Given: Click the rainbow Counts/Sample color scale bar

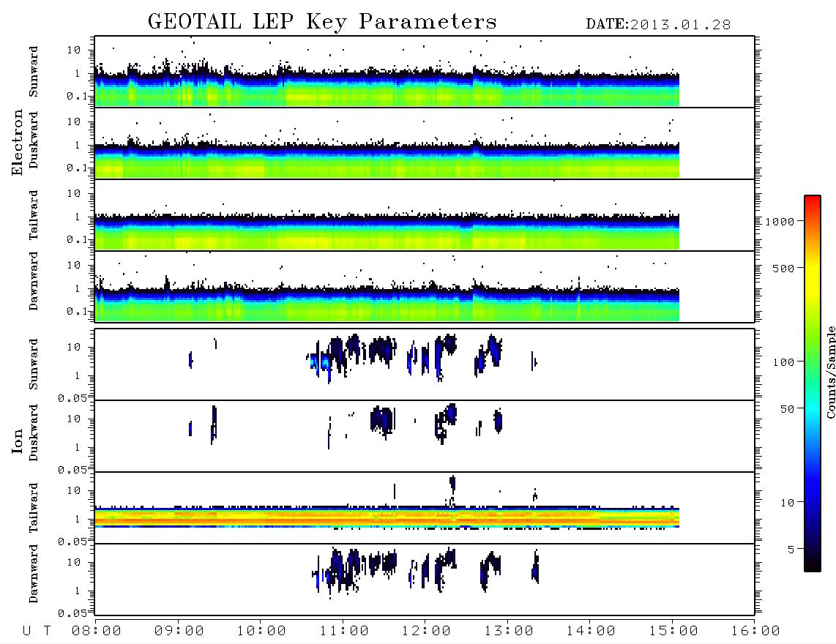Looking at the screenshot, I should coord(813,383).
